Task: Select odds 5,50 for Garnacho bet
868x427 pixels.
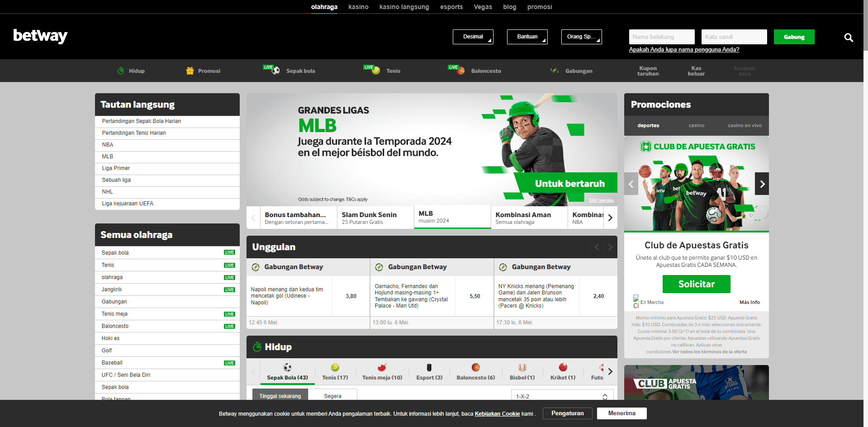Action: pos(474,296)
